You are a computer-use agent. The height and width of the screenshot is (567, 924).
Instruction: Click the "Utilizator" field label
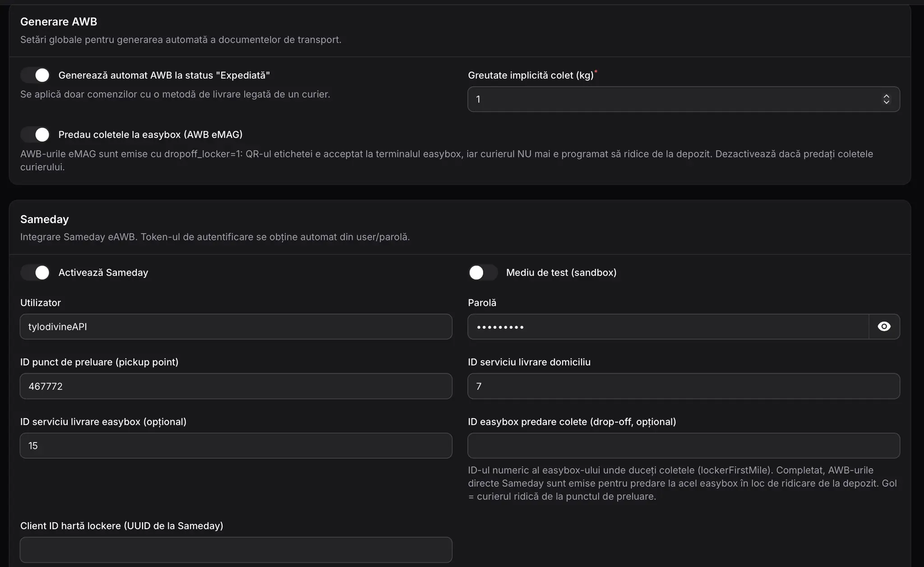coord(41,303)
